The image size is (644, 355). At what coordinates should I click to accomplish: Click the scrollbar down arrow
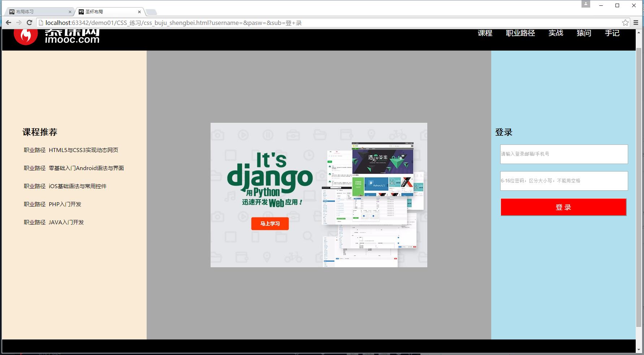coord(639,350)
